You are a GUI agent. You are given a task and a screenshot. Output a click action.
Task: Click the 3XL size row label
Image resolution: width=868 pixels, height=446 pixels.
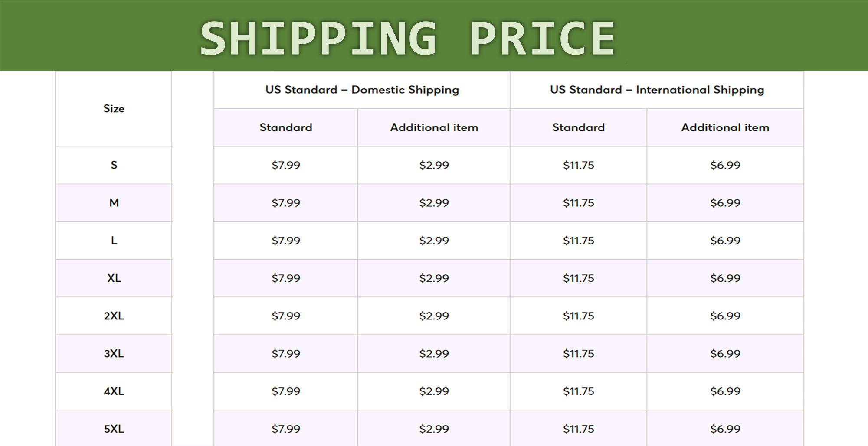[x=114, y=354]
